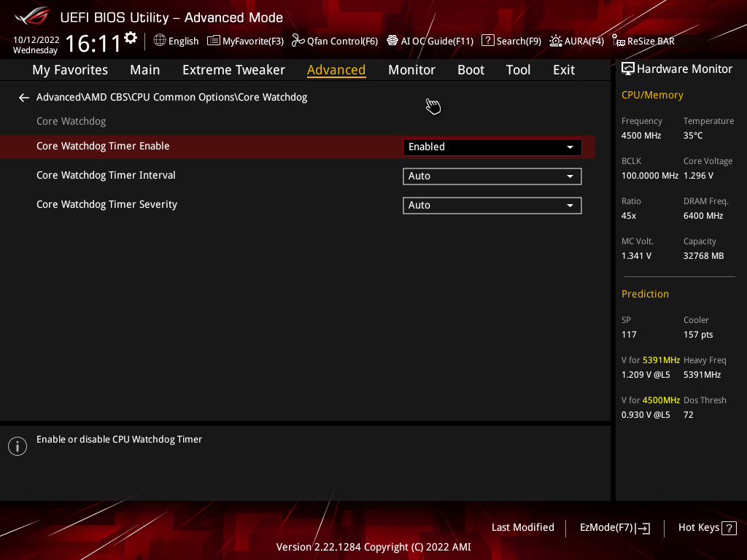Select the Advanced tab
Viewport: 747px width, 560px height.
point(336,70)
